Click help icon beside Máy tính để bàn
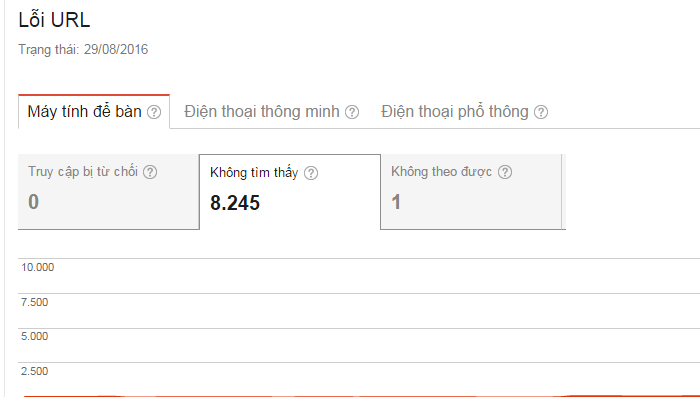 [x=154, y=112]
